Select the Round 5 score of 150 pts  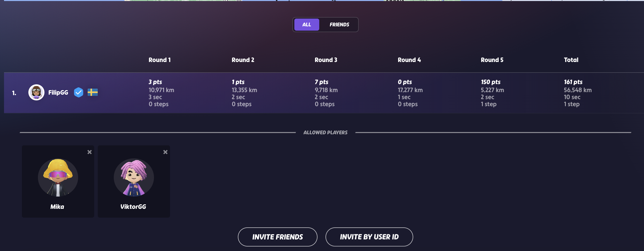click(x=491, y=82)
